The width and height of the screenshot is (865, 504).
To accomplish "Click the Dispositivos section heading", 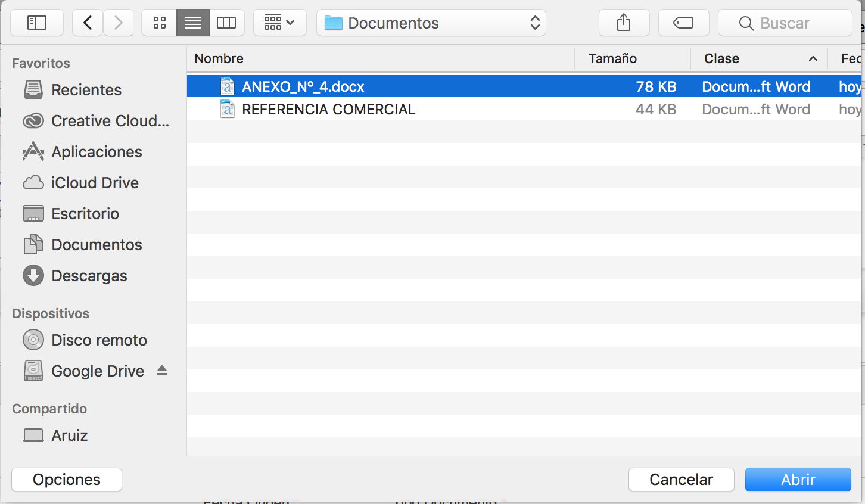I will (51, 313).
